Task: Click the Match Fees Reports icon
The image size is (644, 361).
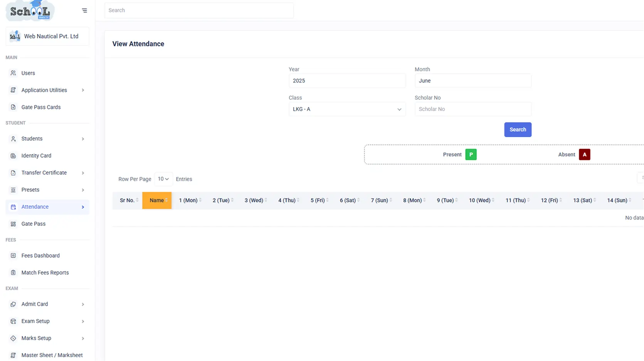Action: [13, 272]
